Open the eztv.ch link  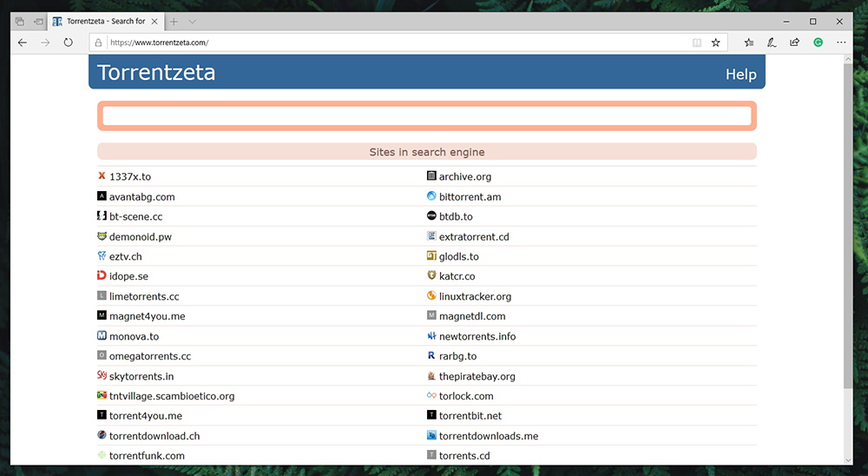[x=126, y=256]
